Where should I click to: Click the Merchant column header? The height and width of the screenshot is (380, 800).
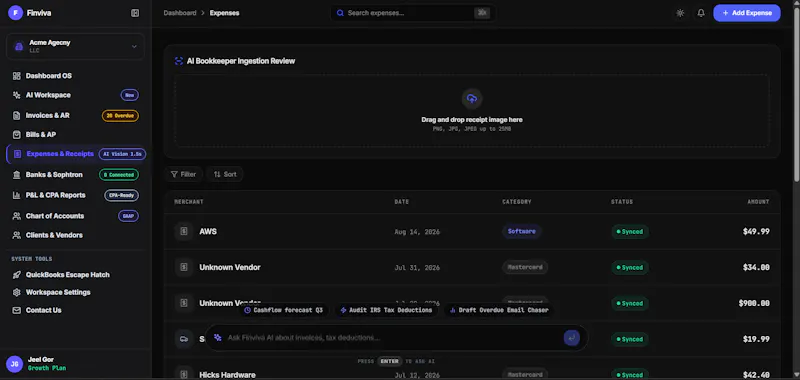pyautogui.click(x=189, y=202)
